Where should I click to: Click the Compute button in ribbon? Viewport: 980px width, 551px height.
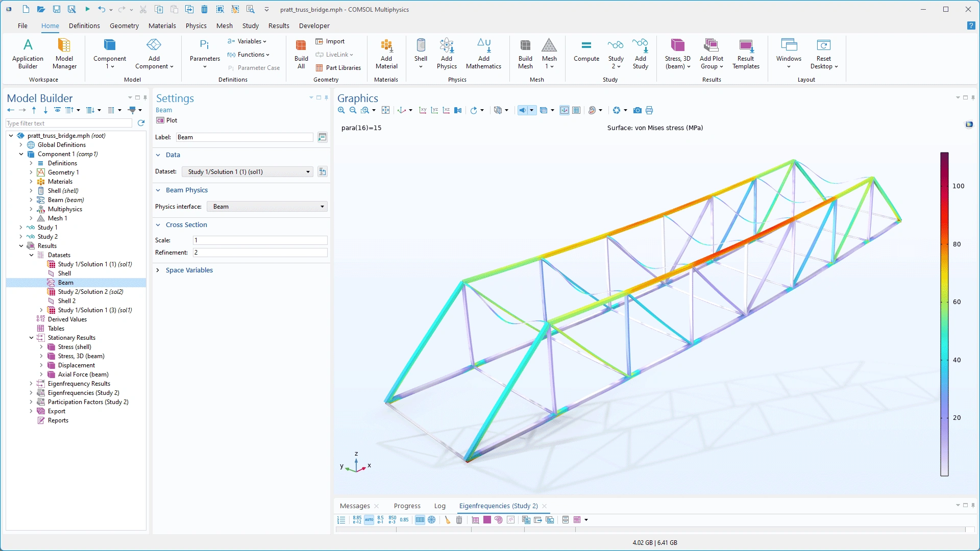pyautogui.click(x=586, y=51)
